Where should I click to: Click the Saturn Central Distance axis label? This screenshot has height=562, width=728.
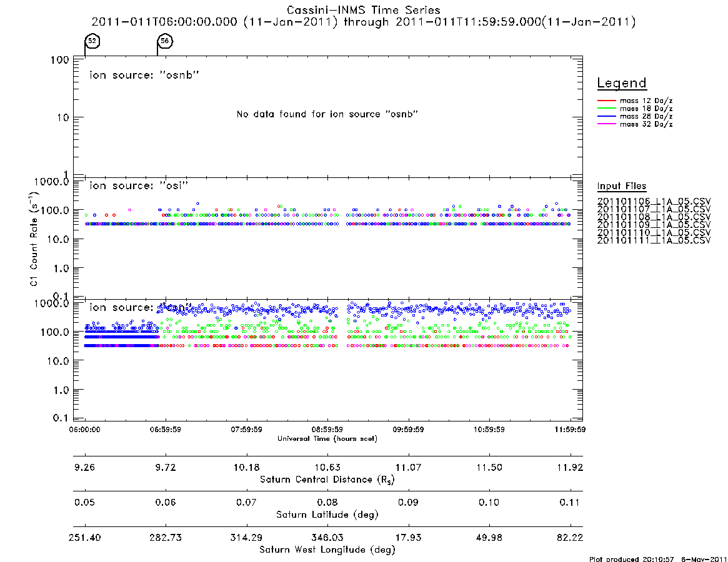point(327,480)
